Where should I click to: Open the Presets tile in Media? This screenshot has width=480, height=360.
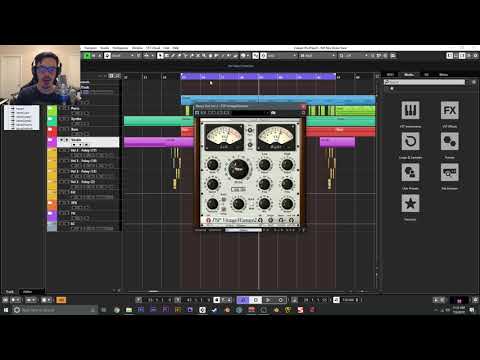[x=449, y=142]
